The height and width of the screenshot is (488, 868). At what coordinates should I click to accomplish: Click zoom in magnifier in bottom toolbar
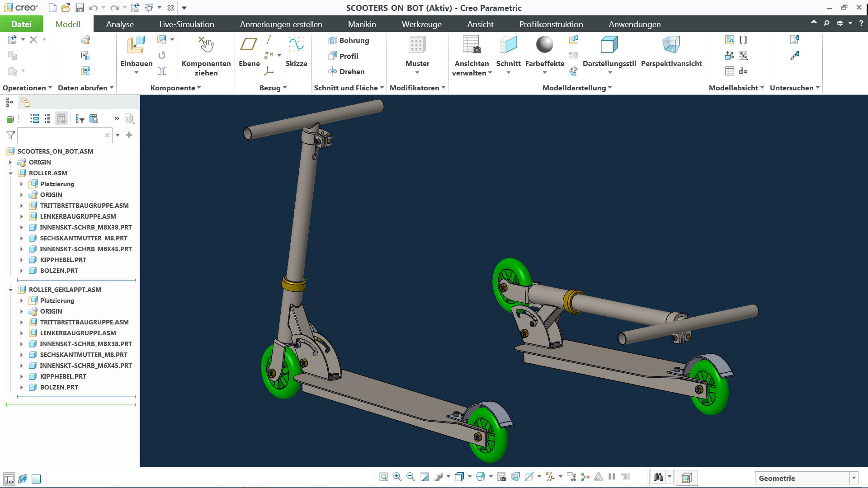point(397,477)
